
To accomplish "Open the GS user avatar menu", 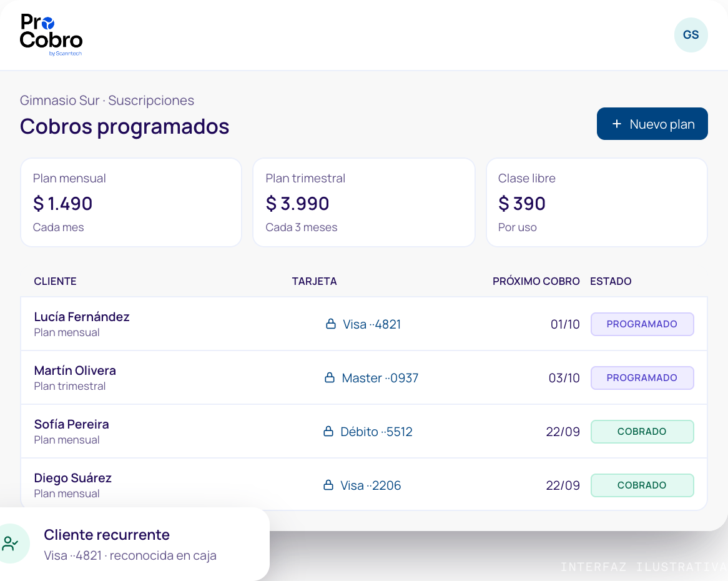I will click(x=691, y=35).
